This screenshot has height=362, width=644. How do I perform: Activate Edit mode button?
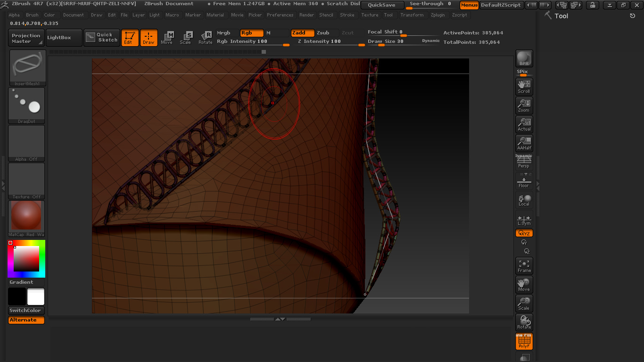(130, 38)
